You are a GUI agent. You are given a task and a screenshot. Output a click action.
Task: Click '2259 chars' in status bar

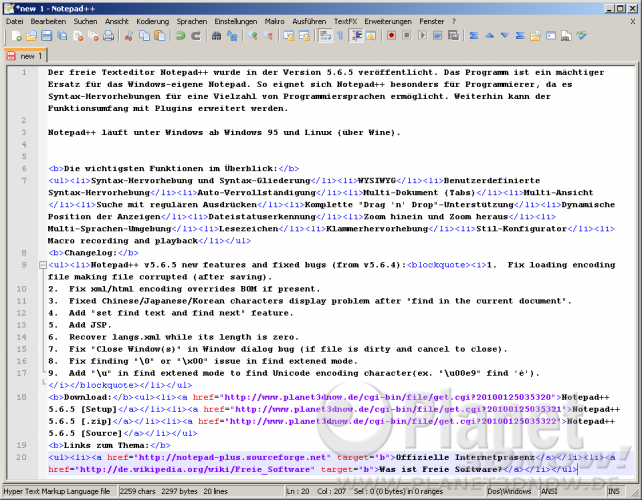(x=138, y=491)
